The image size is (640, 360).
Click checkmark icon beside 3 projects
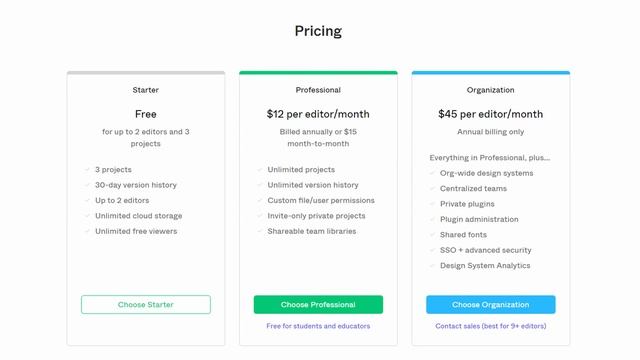pyautogui.click(x=87, y=169)
